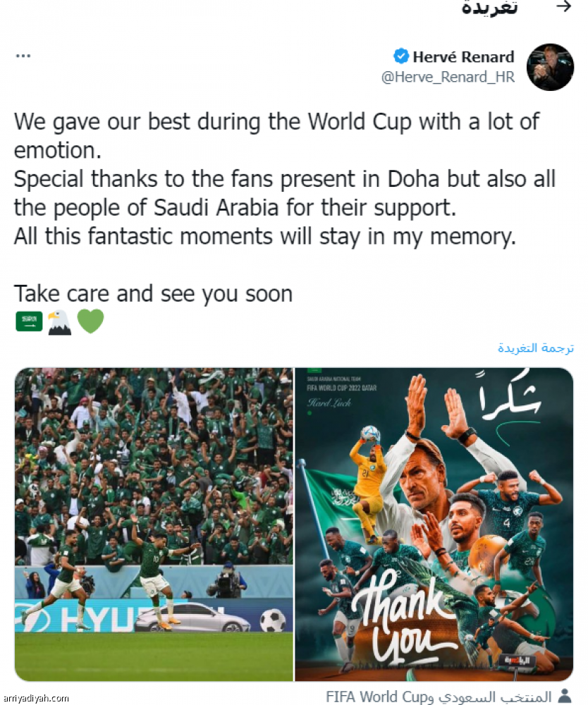
Task: Open Hervé Renard's profile picture
Action: 550,67
